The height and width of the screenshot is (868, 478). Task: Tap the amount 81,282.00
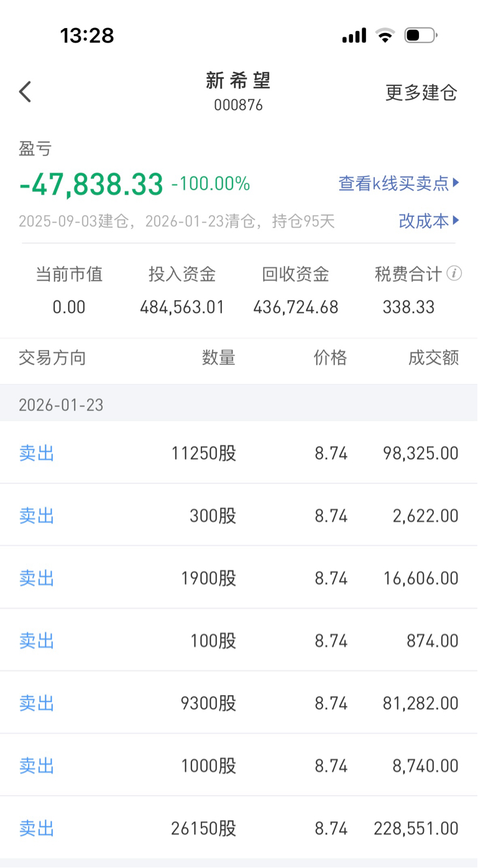[x=421, y=703]
